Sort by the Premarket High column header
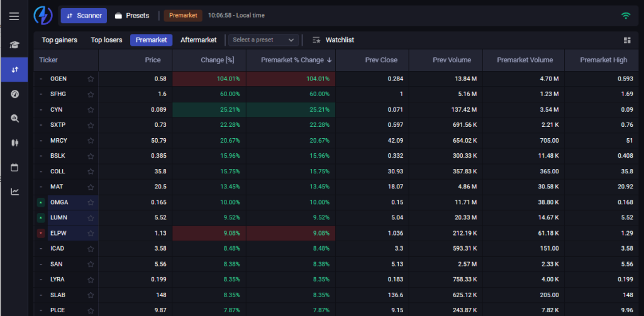 tap(602, 60)
